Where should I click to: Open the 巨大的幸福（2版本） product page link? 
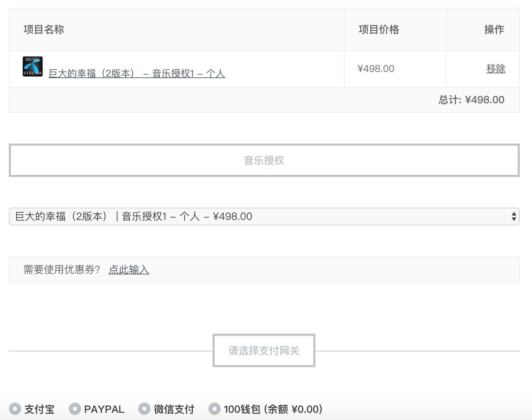tap(137, 73)
